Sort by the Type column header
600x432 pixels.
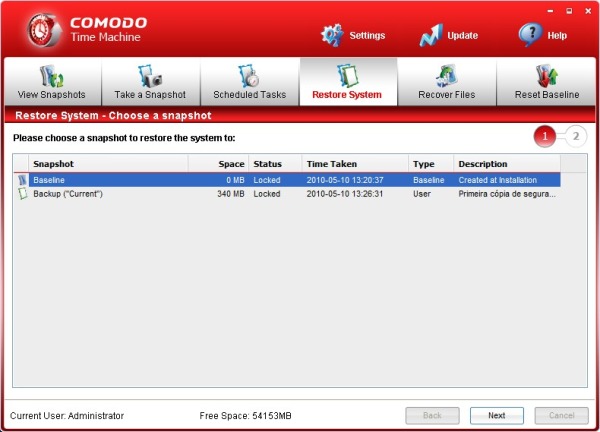point(431,164)
